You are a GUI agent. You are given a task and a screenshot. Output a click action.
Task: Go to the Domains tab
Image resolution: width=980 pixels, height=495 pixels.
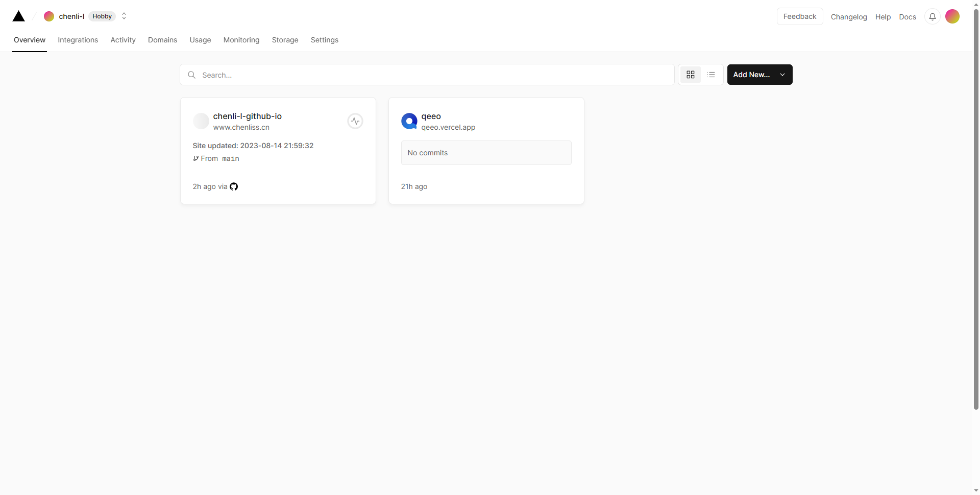tap(162, 40)
